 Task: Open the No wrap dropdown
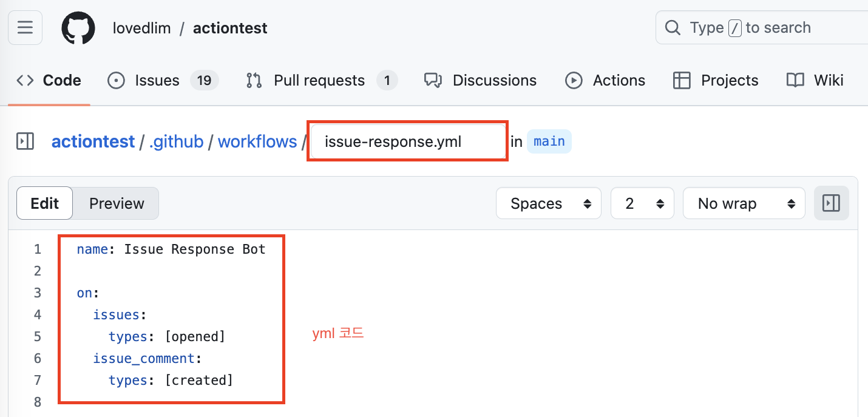744,203
